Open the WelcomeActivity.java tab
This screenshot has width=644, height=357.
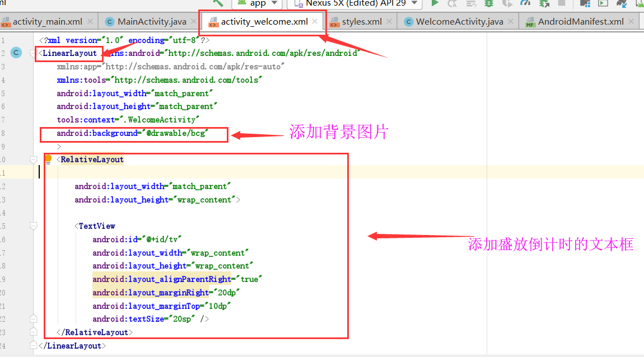pyautogui.click(x=459, y=22)
